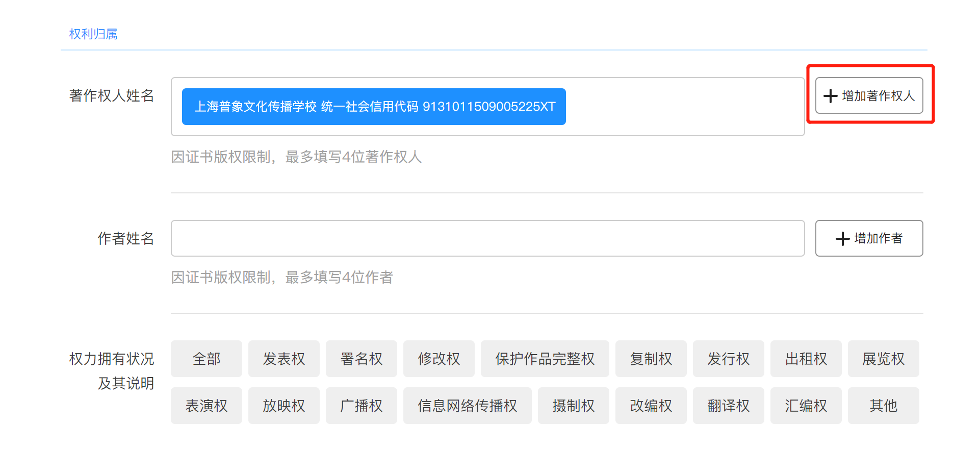
Task: Enable the 署名权 option
Action: tap(362, 359)
